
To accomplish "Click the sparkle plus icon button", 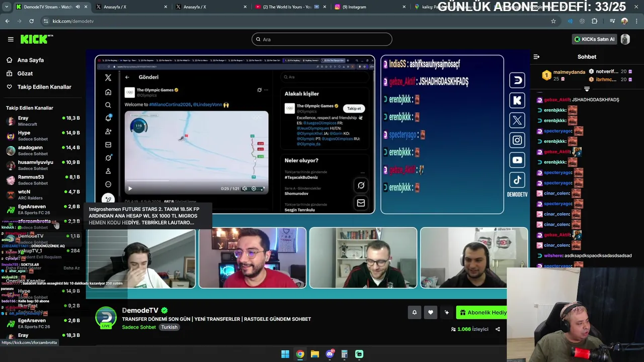I will click(x=446, y=312).
